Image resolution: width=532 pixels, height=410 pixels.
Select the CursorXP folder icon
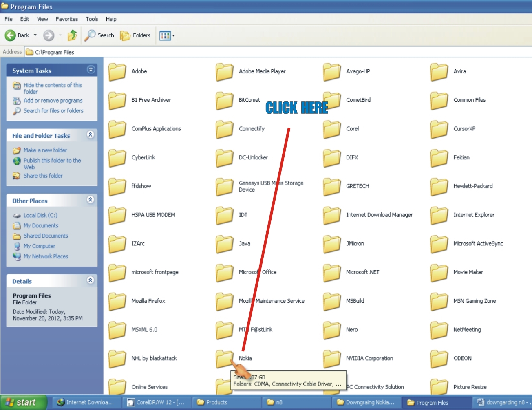pyautogui.click(x=439, y=129)
